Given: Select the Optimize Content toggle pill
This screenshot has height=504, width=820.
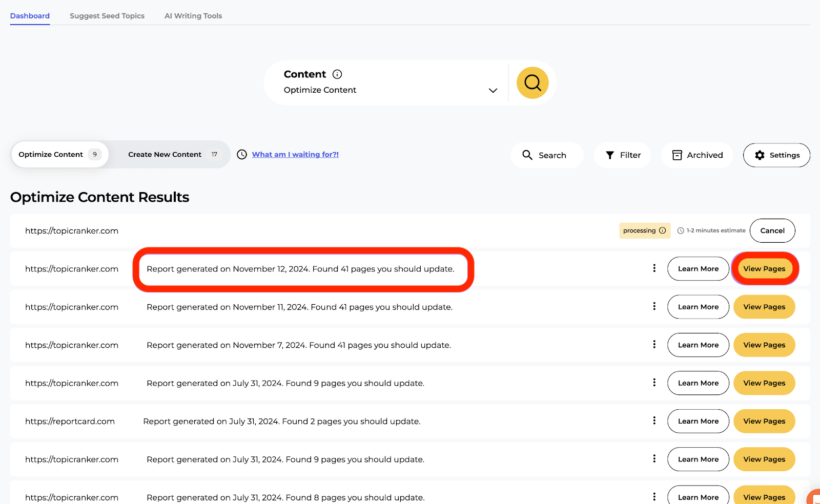Looking at the screenshot, I should (59, 155).
